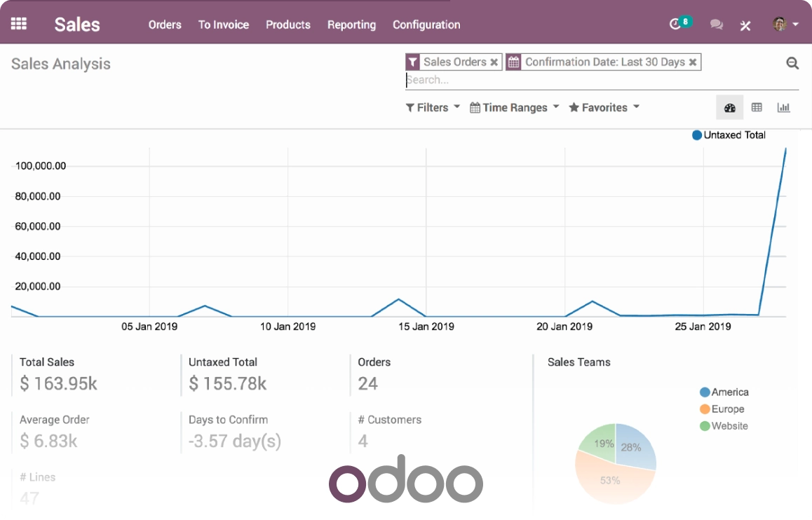
Task: Open the Configuration menu
Action: pyautogui.click(x=426, y=25)
